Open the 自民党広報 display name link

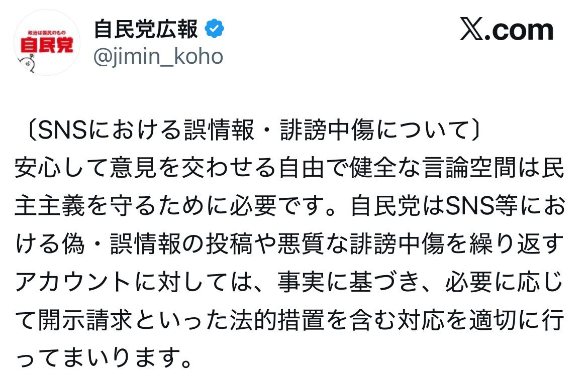146,30
